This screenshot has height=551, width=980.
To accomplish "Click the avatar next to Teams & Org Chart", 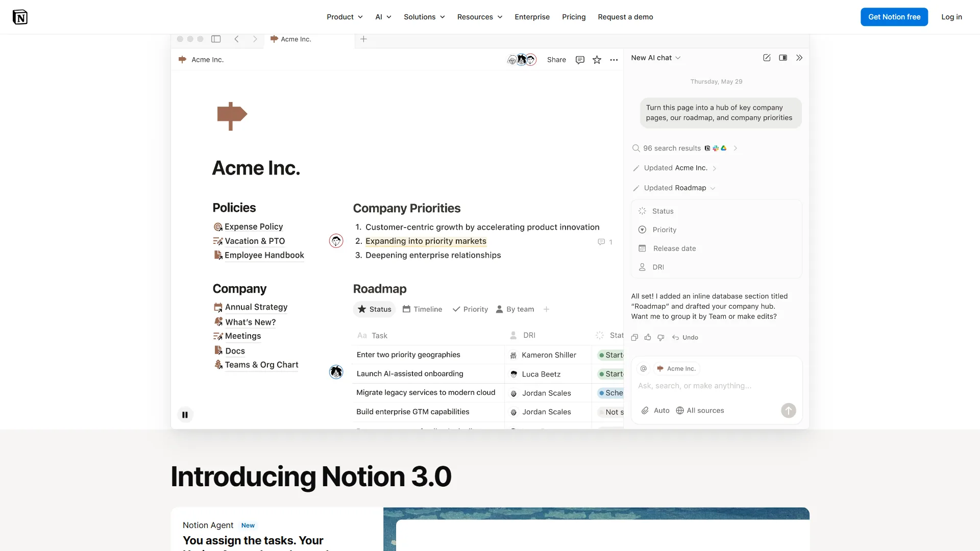I will coord(336,372).
